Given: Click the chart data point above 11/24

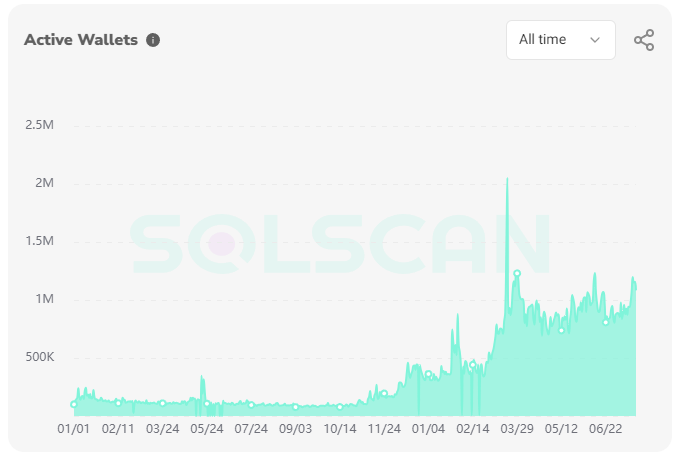Looking at the screenshot, I should (384, 393).
